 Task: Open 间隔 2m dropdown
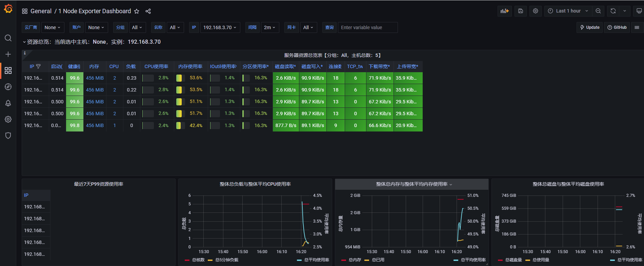pos(270,27)
